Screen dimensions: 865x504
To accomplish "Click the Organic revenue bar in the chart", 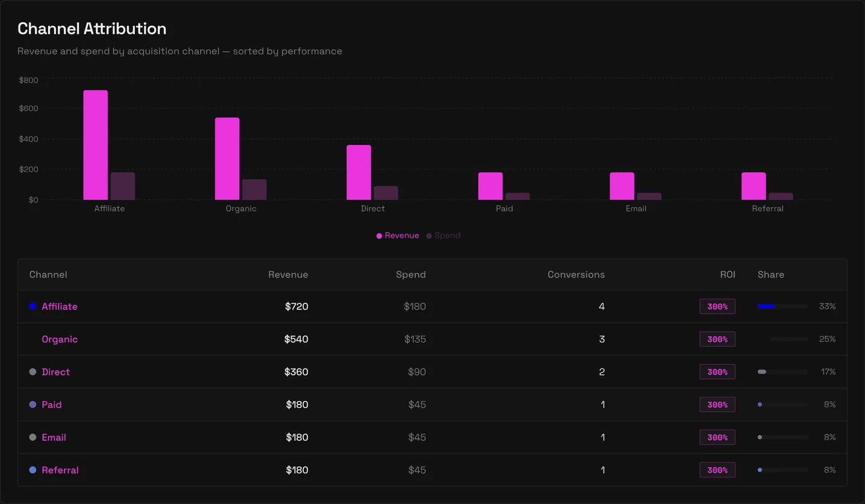I will click(227, 159).
